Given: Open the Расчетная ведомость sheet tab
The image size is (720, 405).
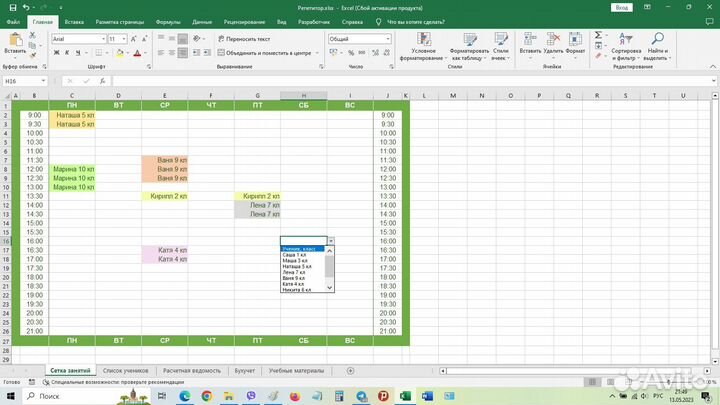Looking at the screenshot, I should (x=192, y=371).
